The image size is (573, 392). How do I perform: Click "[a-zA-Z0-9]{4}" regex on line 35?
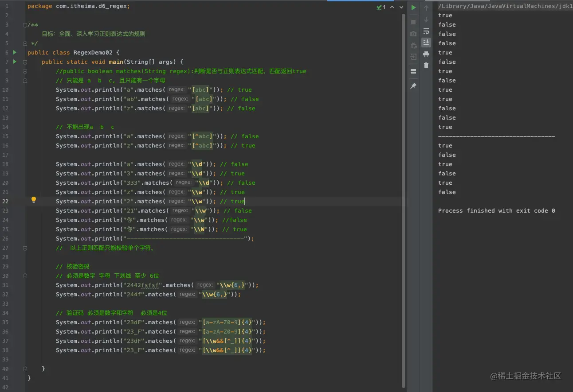(x=227, y=322)
